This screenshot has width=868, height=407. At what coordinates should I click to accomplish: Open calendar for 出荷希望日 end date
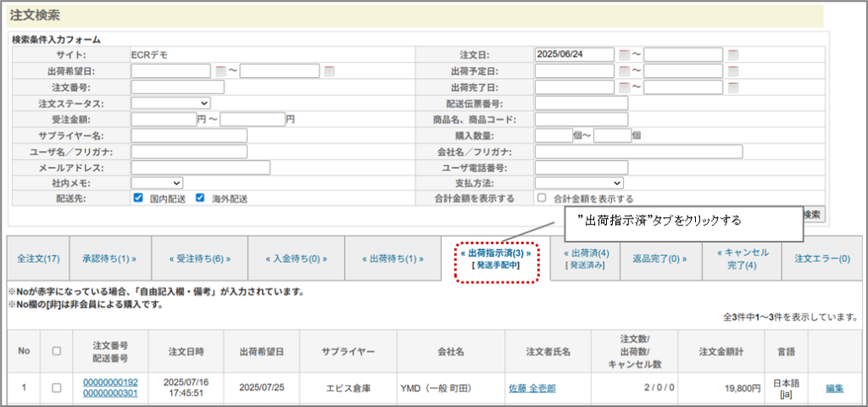point(329,71)
